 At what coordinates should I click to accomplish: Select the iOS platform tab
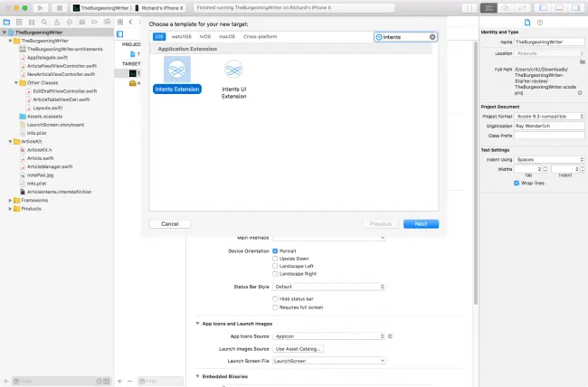coord(159,37)
